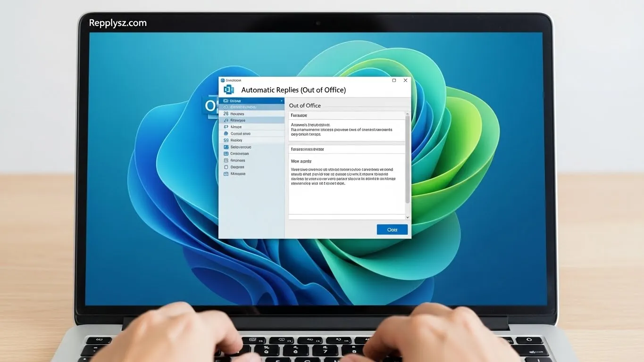Click the Outlook icon in the dialog title bar
The image size is (644, 362).
[x=222, y=80]
